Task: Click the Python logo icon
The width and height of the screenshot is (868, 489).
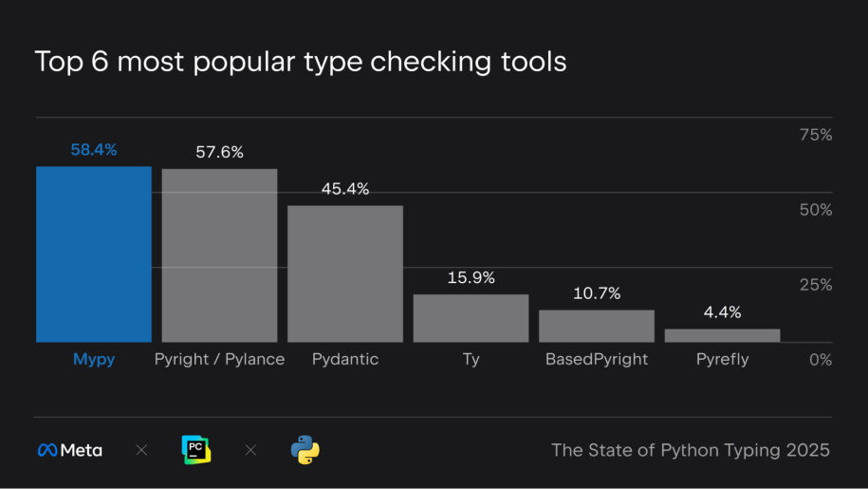Action: (305, 449)
